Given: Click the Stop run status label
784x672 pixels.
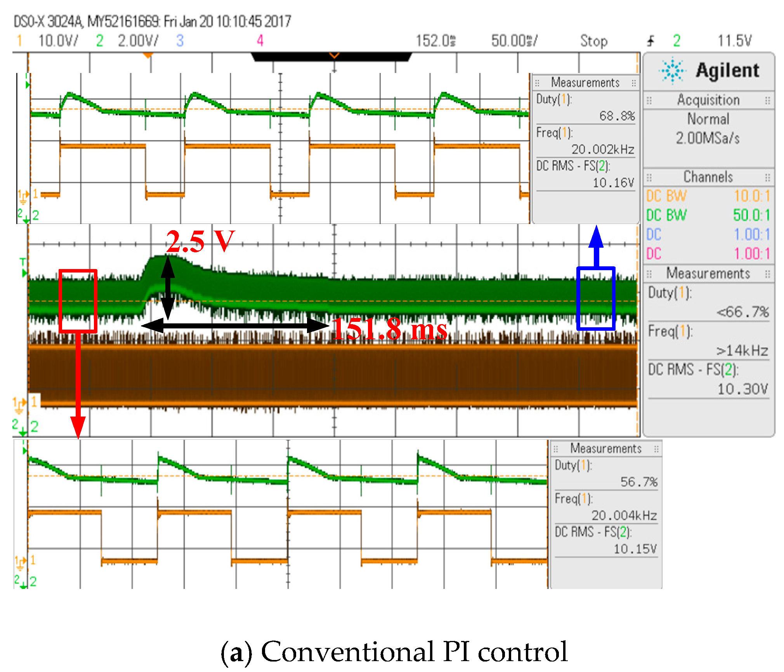Looking at the screenshot, I should [x=593, y=41].
